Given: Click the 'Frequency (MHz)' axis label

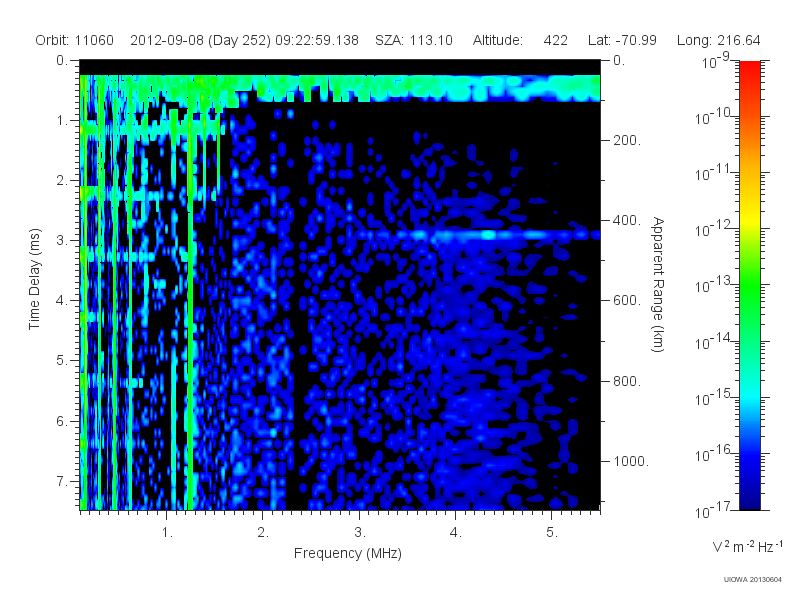Looking at the screenshot, I should click(x=348, y=554).
